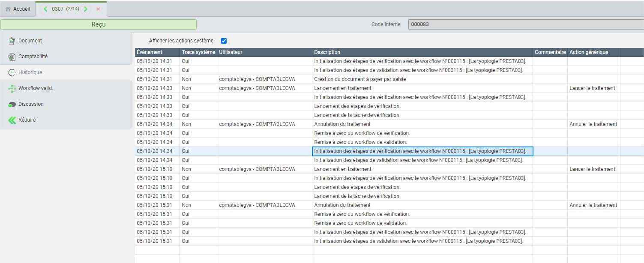Viewport: 644px width, 263px height.
Task: Click 15:31 'Initialisation des étapes de vérification' description
Action: tap(420, 232)
